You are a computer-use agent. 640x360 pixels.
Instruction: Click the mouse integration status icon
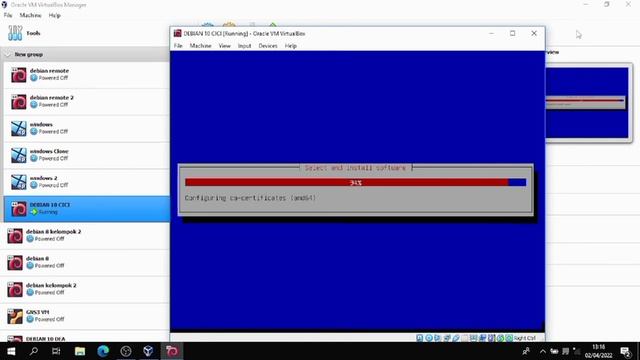[x=500, y=338]
